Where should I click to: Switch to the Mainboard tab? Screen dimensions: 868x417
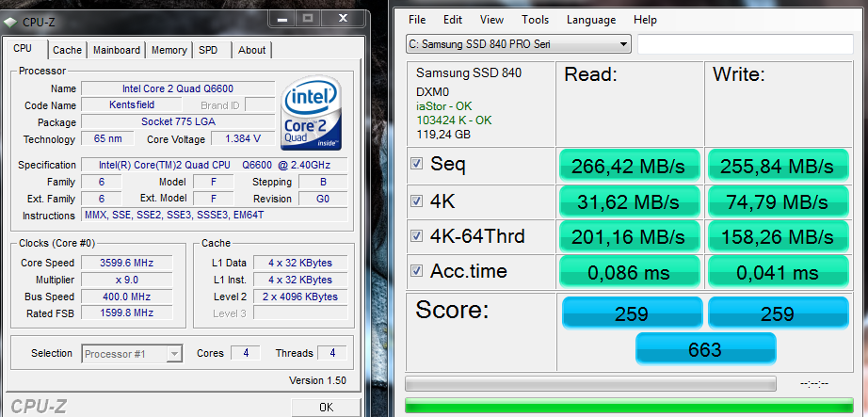117,50
